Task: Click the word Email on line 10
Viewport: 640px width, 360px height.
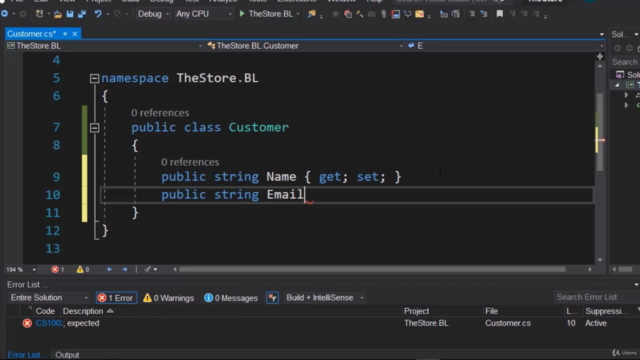Action: tap(285, 194)
